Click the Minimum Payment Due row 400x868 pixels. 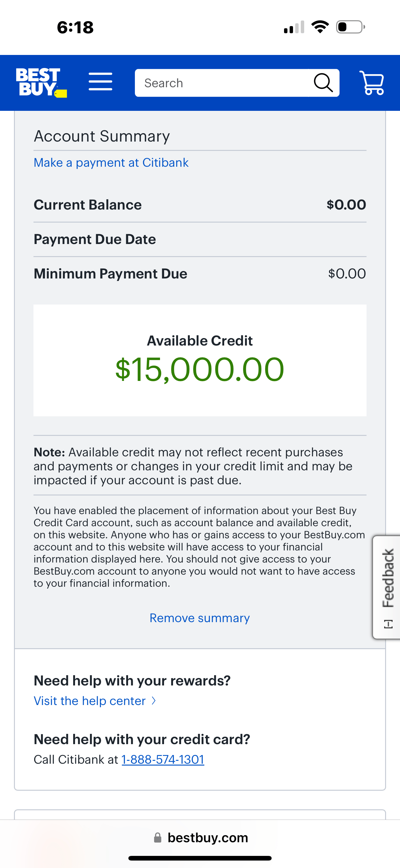click(199, 273)
